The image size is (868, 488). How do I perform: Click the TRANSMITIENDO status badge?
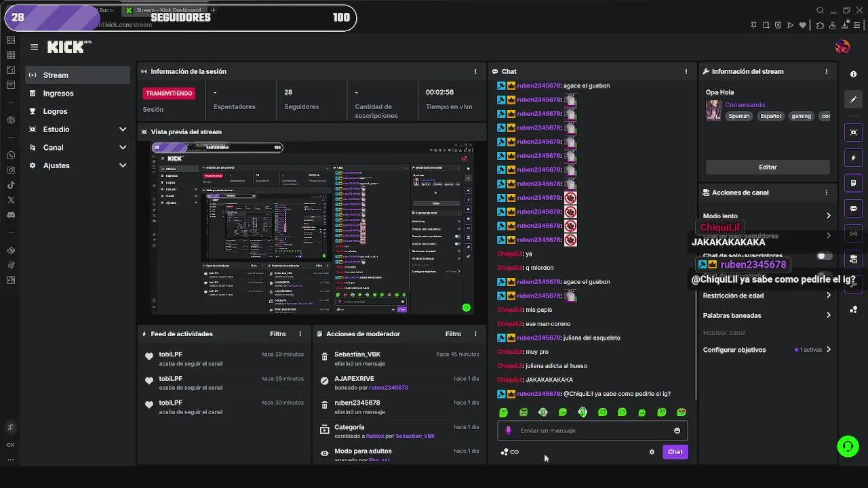[x=169, y=94]
